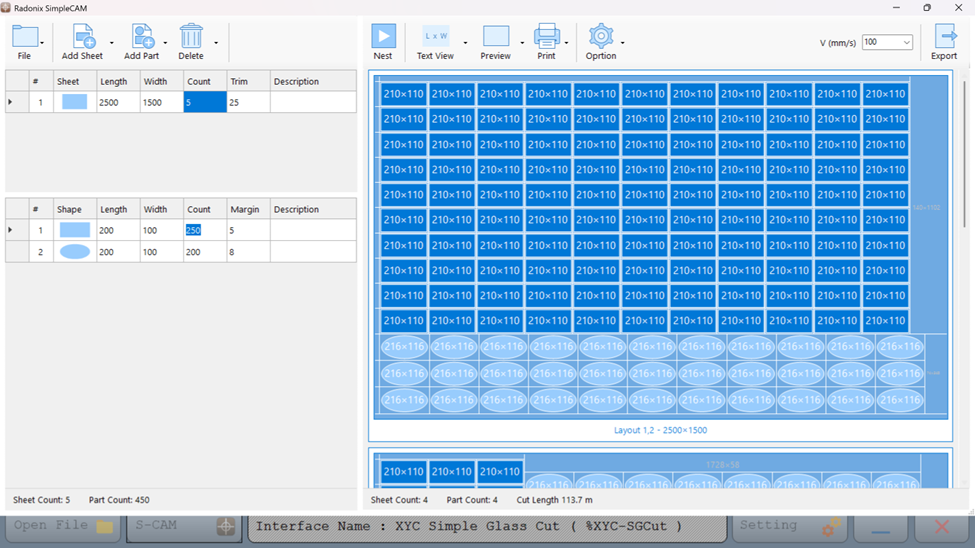
Task: Click the sheet table Trim column header
Action: pyautogui.click(x=248, y=81)
